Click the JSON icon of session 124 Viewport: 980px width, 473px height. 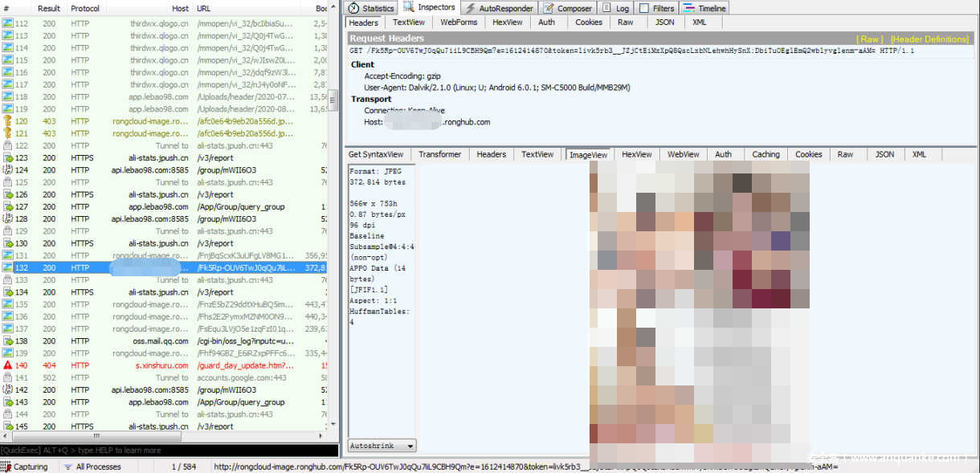tap(7, 170)
